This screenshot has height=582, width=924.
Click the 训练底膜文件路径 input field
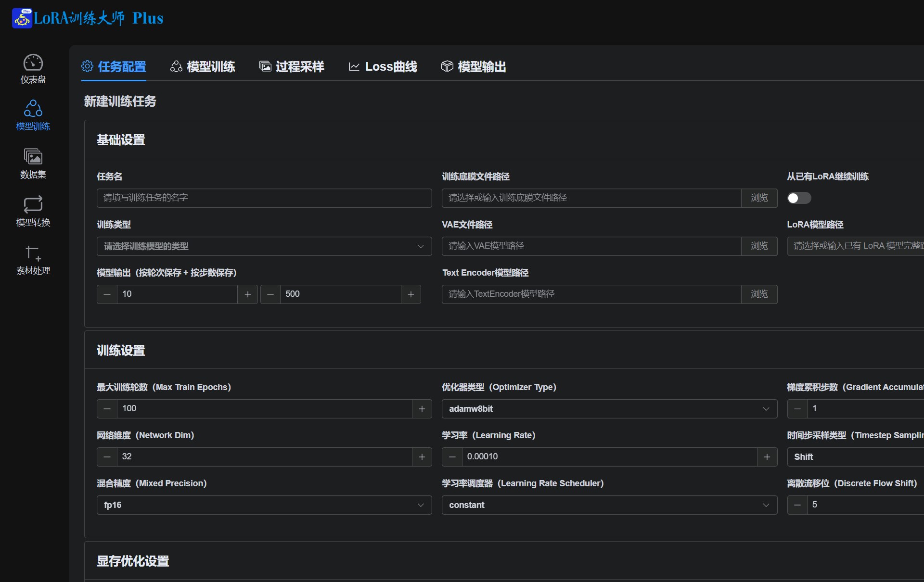(591, 198)
